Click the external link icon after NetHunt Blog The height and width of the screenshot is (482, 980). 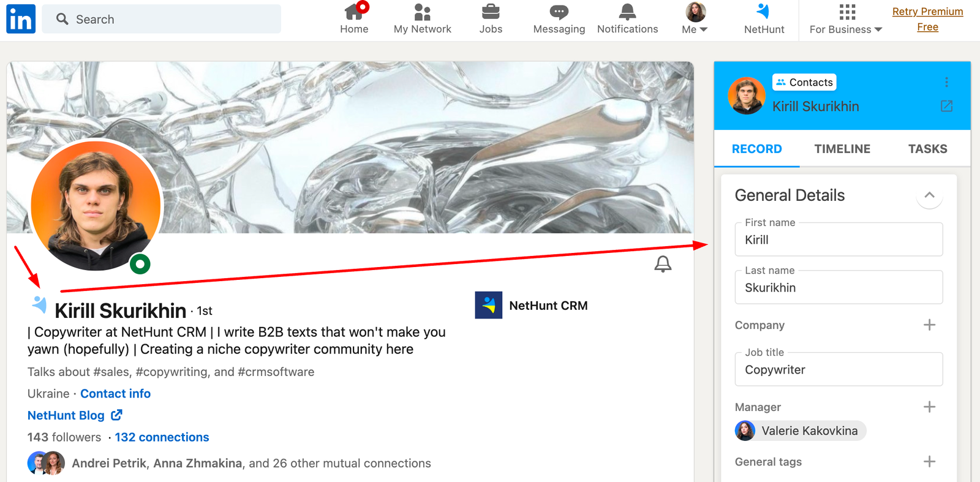coord(116,415)
